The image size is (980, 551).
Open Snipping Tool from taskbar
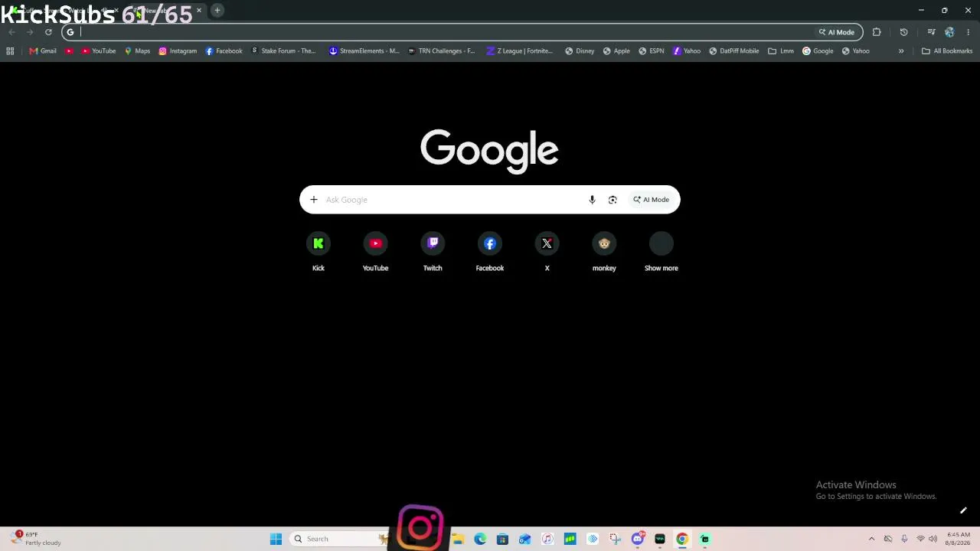coord(615,539)
